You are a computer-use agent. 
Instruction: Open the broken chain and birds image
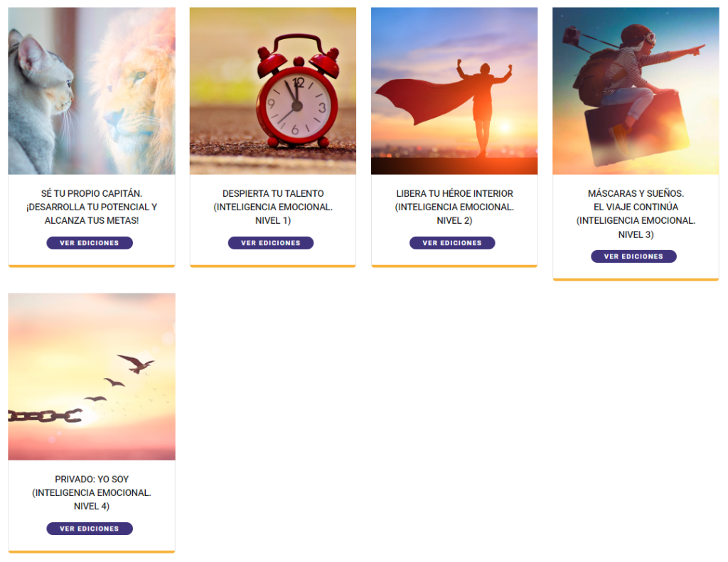click(92, 377)
